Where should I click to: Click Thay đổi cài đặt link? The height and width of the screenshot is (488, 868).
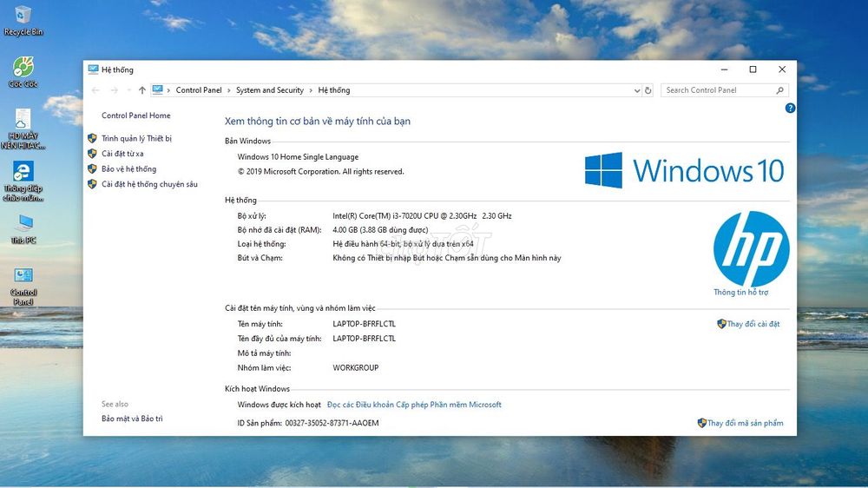[x=753, y=324]
